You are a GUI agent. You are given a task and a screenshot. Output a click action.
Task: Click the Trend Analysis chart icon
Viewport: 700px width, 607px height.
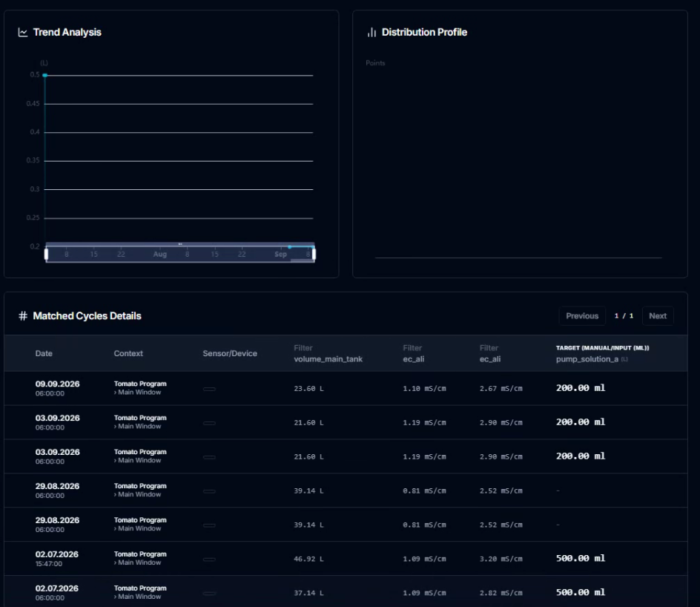(x=23, y=32)
